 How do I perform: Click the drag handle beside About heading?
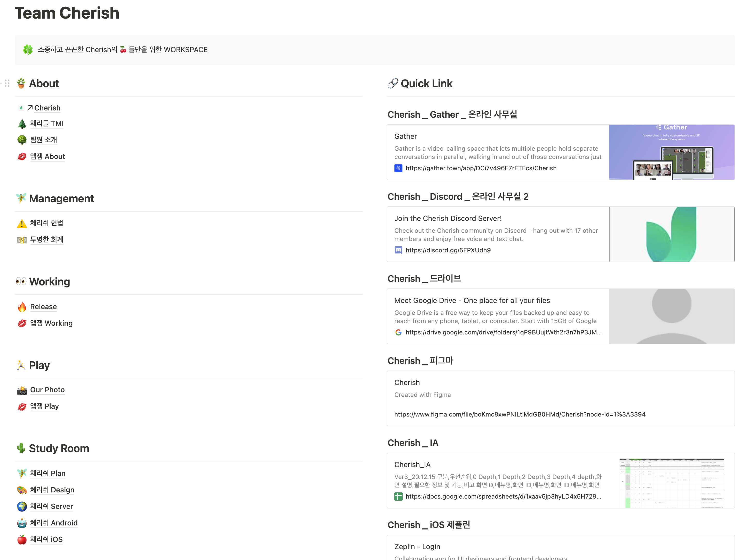click(7, 83)
